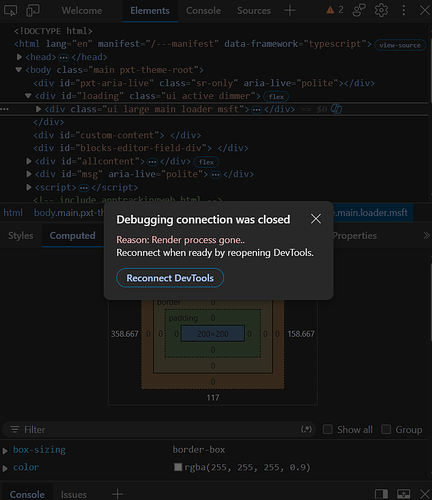Click the row options dots left of loader div
The height and width of the screenshot is (500, 432).
[5, 109]
